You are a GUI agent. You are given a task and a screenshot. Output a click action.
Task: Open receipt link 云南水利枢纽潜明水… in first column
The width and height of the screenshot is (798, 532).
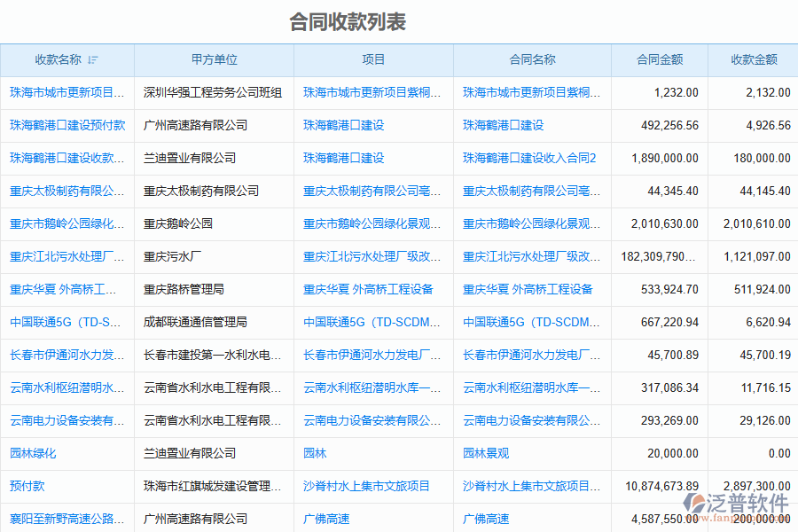coord(66,388)
